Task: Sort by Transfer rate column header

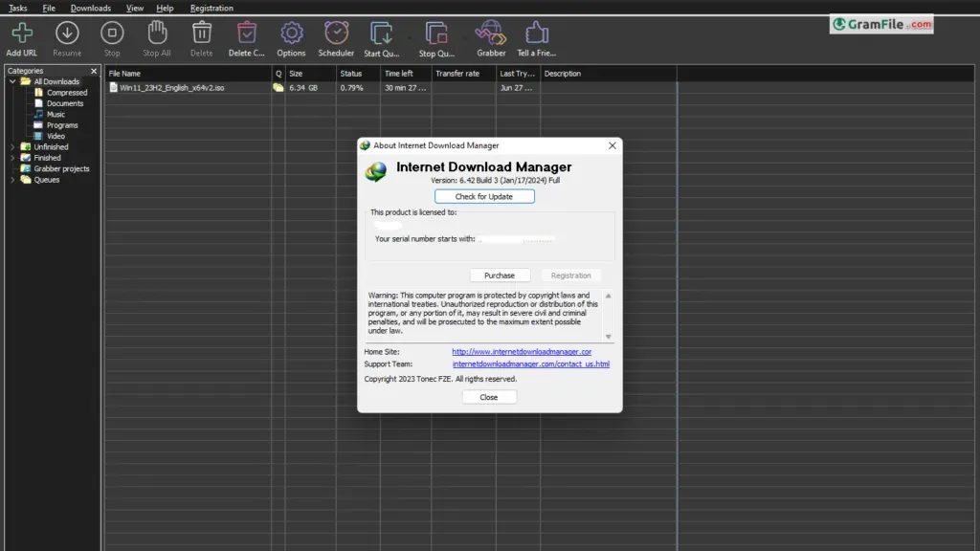Action: click(x=464, y=74)
